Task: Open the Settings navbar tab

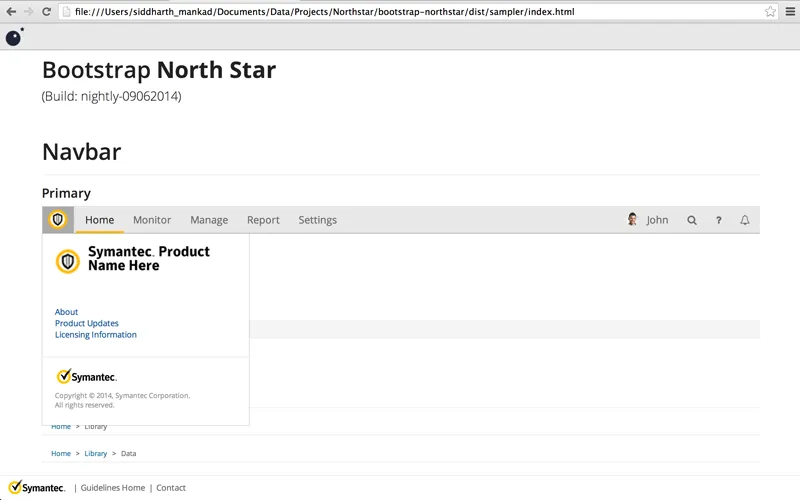Action: (x=317, y=220)
